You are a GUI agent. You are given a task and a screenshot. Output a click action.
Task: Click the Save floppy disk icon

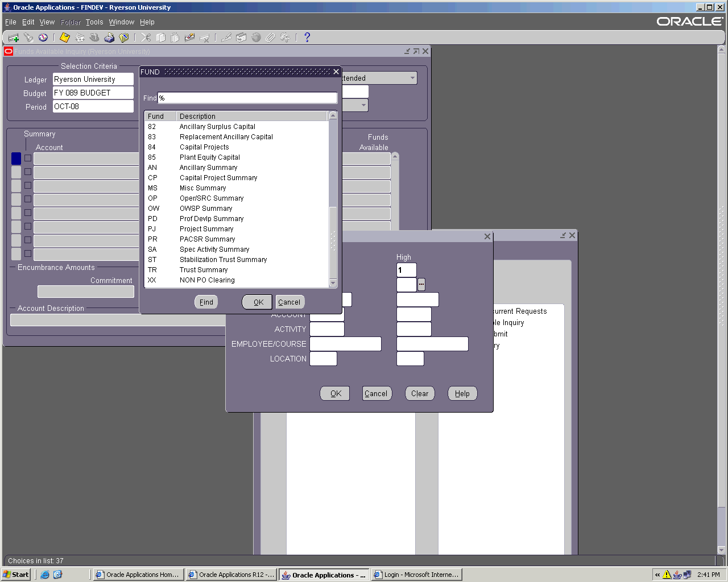65,38
